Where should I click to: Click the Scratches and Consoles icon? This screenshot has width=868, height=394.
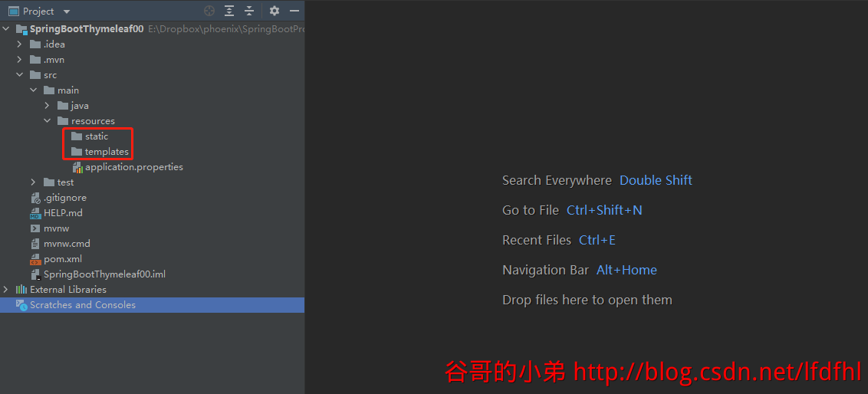[x=21, y=305]
